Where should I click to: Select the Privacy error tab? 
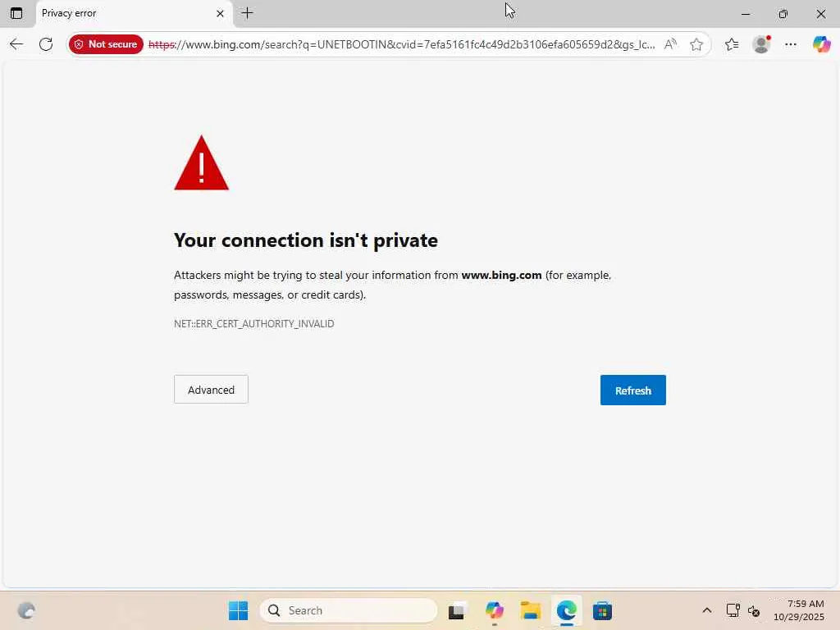tap(134, 13)
